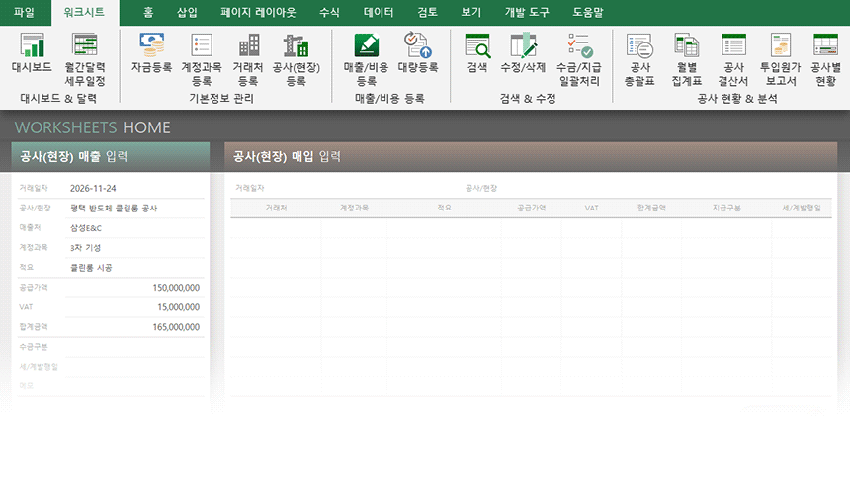850x504 pixels.
Task: Click the WORKSHEETS HOME title
Action: pyautogui.click(x=92, y=127)
